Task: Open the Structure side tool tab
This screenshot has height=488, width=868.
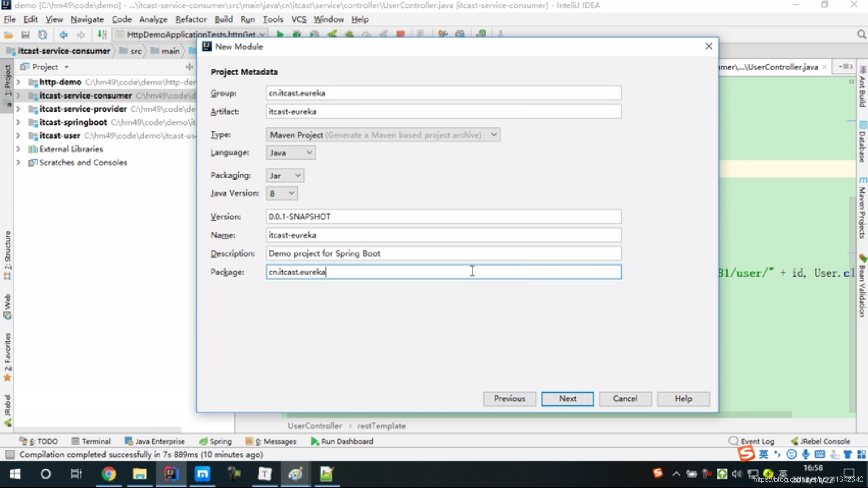Action: tap(7, 255)
